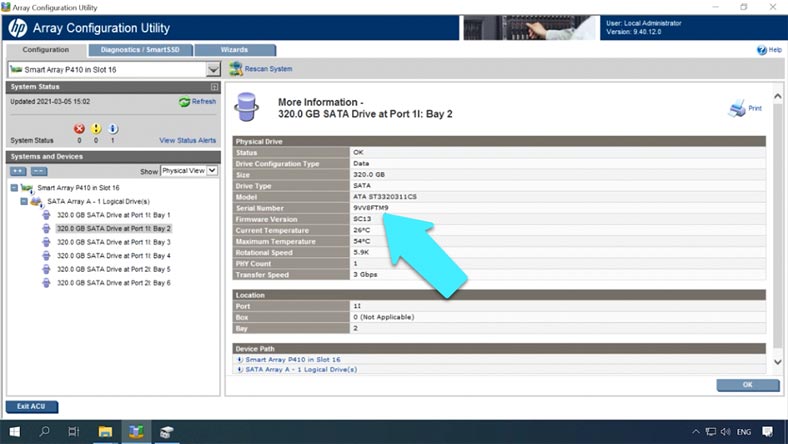788x444 pixels.
Task: Open taskbar search
Action: 45,431
